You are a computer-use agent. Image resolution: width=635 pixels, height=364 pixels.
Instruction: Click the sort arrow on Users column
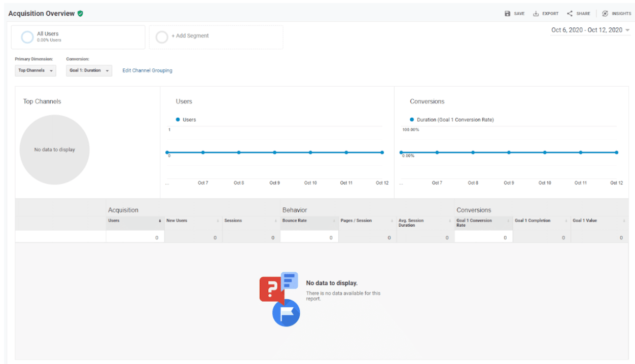tap(160, 221)
